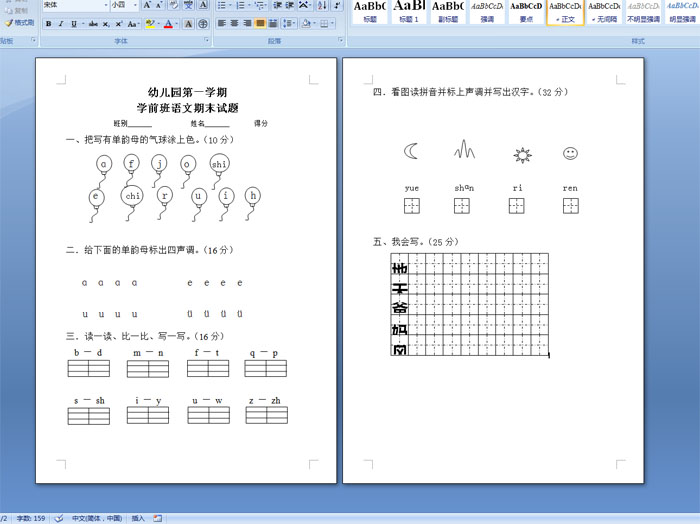The width and height of the screenshot is (700, 524).
Task: Open the highlight color dropdown arrow
Action: click(x=158, y=24)
